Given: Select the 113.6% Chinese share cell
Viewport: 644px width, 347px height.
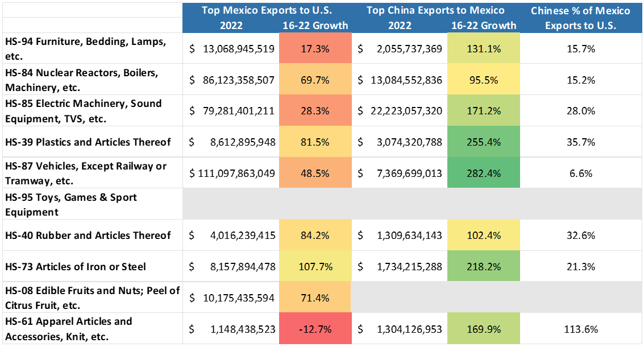Looking at the screenshot, I should [x=580, y=329].
